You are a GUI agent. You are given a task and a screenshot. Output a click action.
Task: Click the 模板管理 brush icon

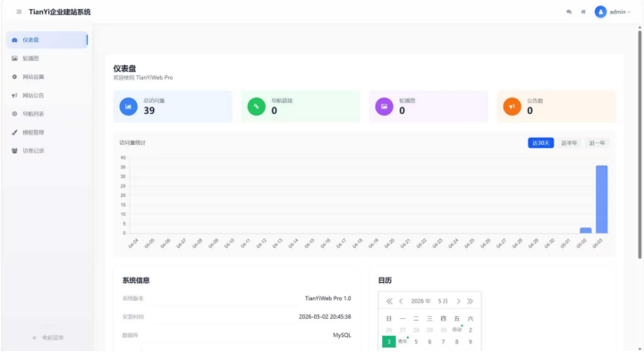tap(15, 133)
